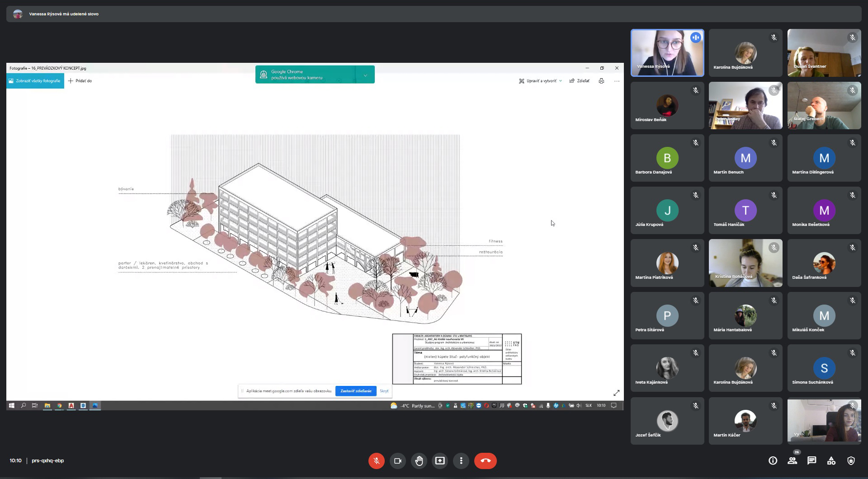Unmute your microphone in Meet
This screenshot has width=868, height=479.
tap(376, 460)
